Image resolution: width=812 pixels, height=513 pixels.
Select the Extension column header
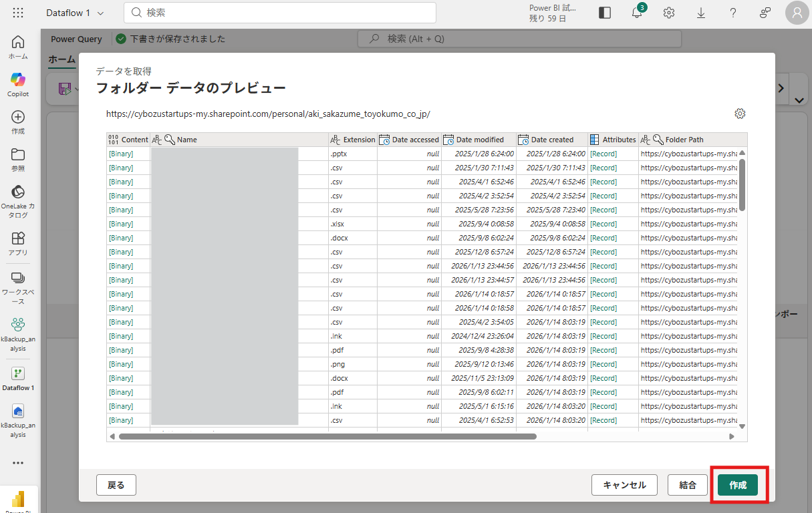pos(358,140)
